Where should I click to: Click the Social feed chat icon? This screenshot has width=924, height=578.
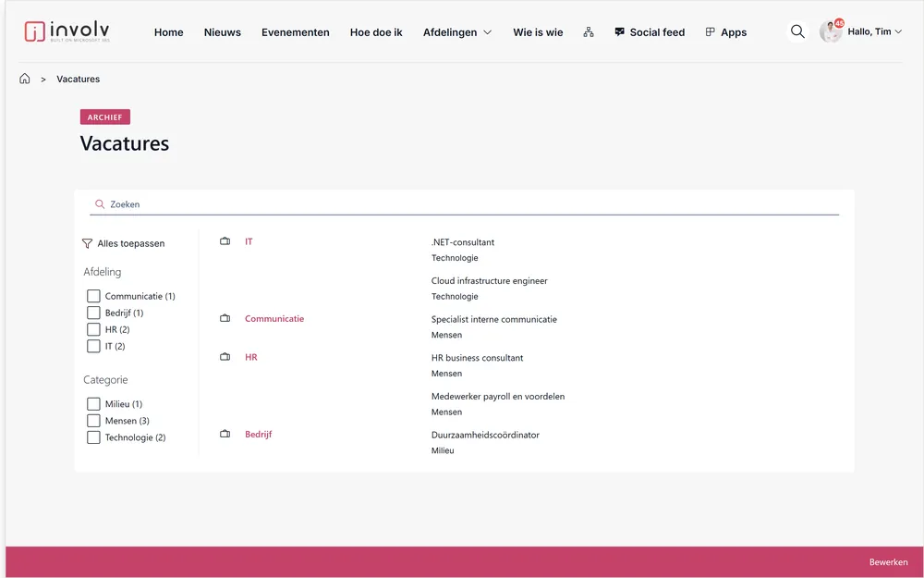619,31
